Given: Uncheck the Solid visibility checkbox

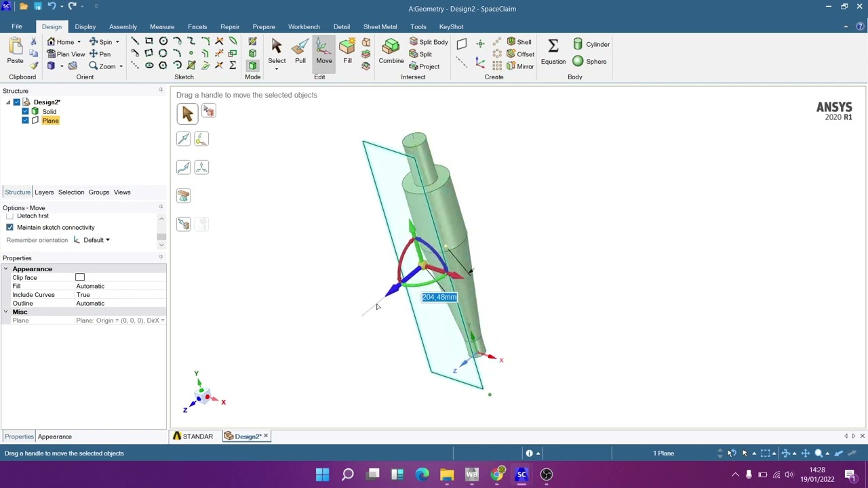Looking at the screenshot, I should point(25,111).
